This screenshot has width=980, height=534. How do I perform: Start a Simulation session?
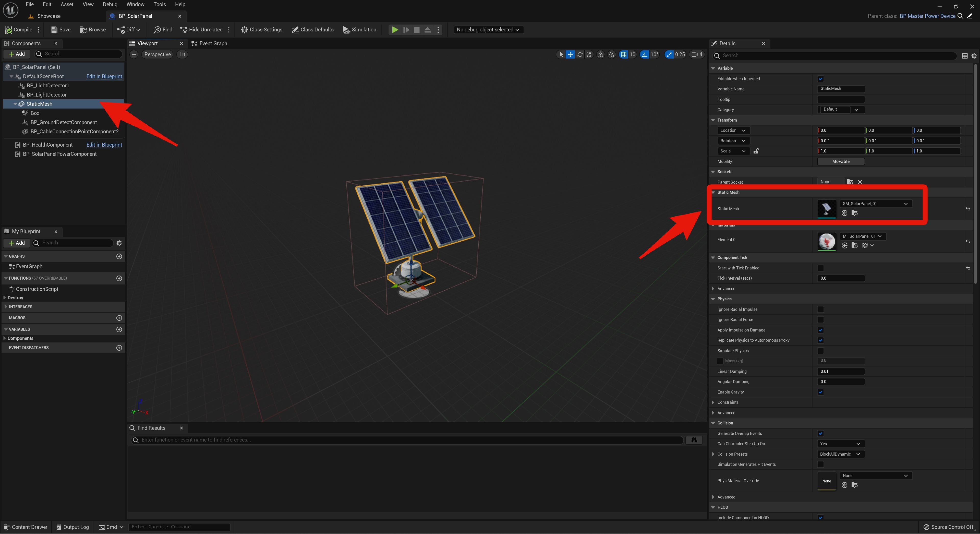pyautogui.click(x=359, y=29)
